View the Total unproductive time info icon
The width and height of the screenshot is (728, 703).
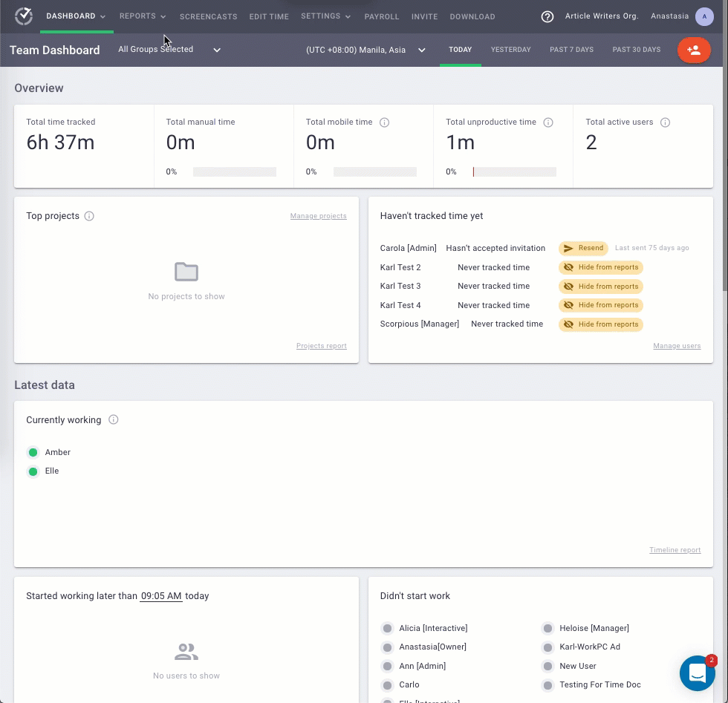(548, 122)
